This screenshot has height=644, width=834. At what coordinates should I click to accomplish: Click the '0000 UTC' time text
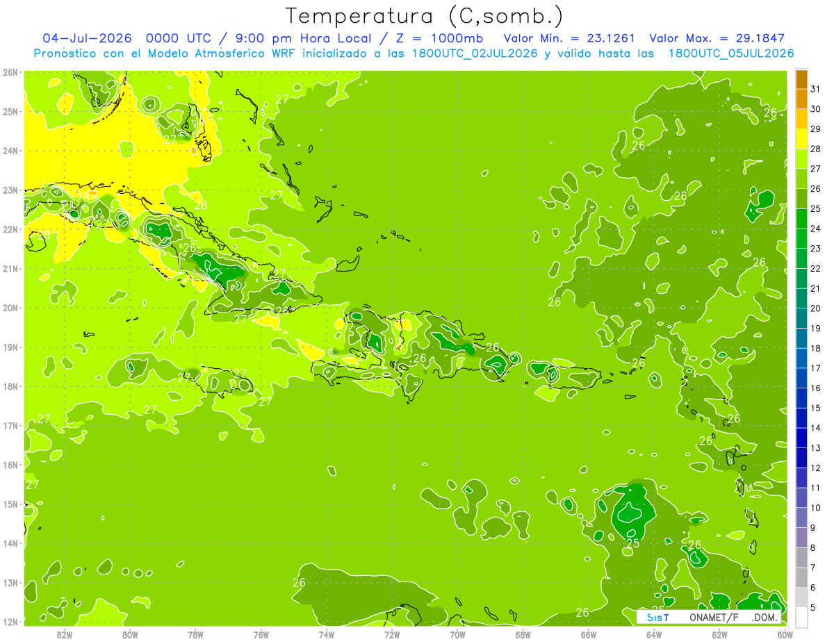point(179,38)
